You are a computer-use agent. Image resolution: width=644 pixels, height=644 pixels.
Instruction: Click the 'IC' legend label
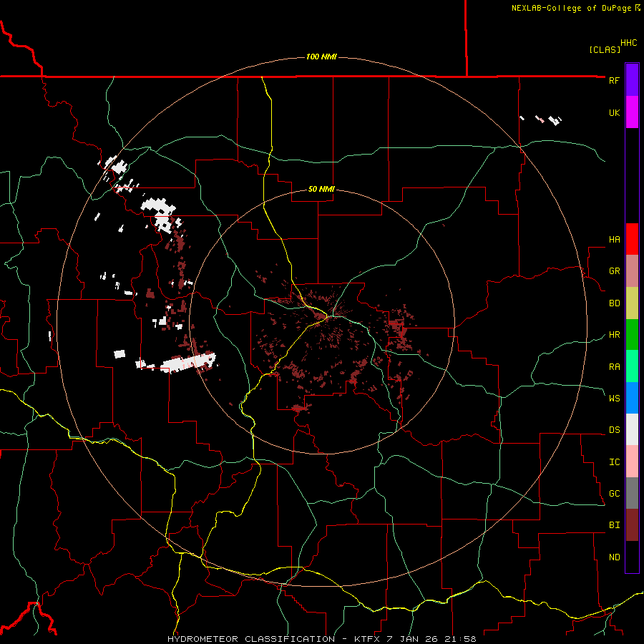[614, 462]
